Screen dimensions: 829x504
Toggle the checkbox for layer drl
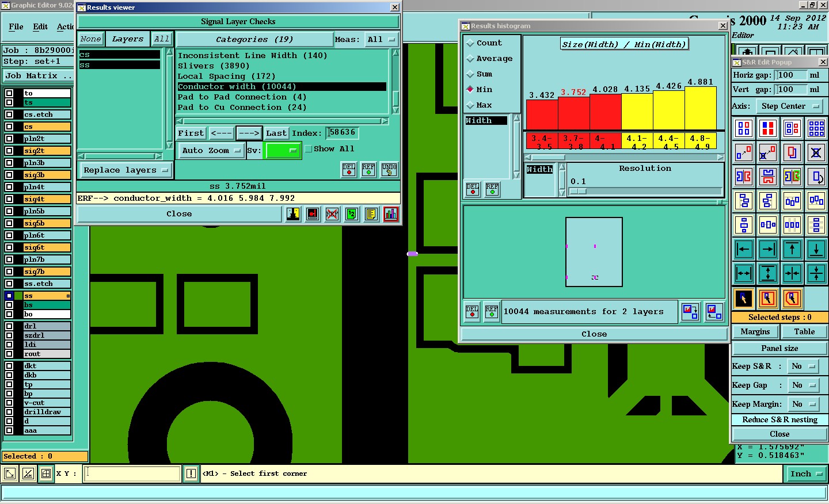(9, 326)
